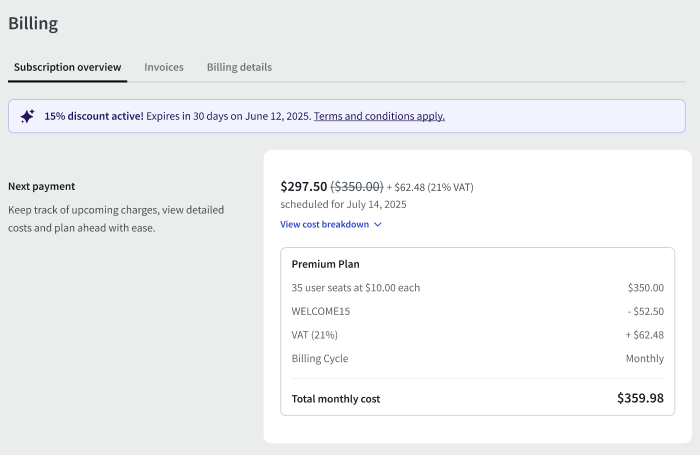Click the WELCOME15 coupon code row

(x=478, y=311)
